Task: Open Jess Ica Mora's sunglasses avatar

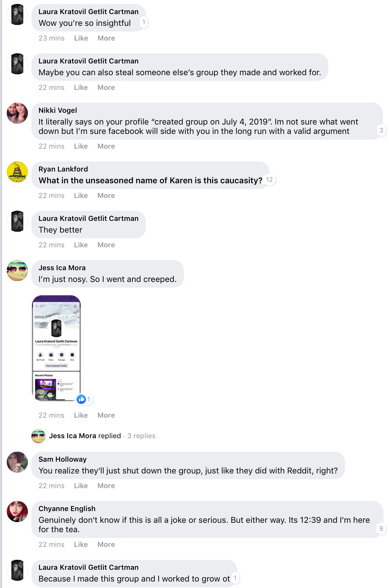Action: (17, 271)
